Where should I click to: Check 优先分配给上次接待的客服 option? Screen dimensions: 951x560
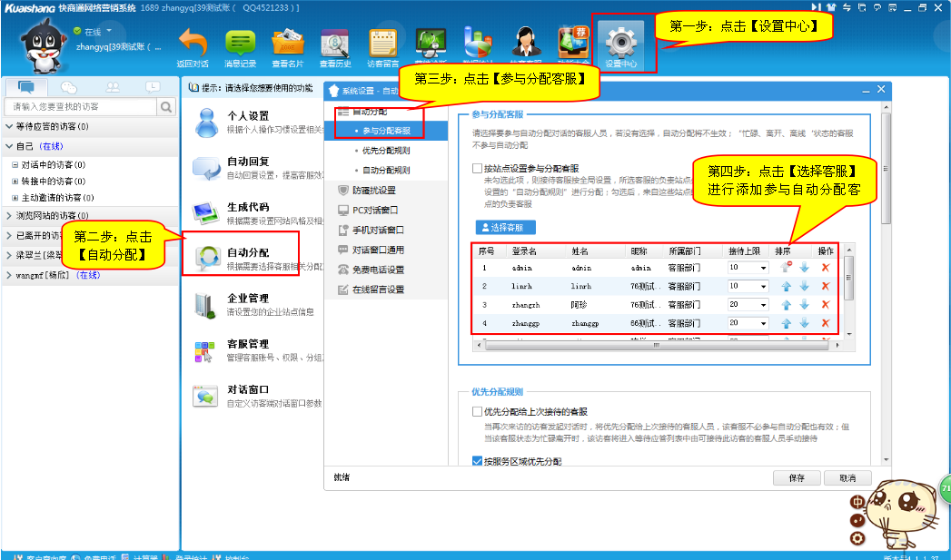(x=478, y=412)
